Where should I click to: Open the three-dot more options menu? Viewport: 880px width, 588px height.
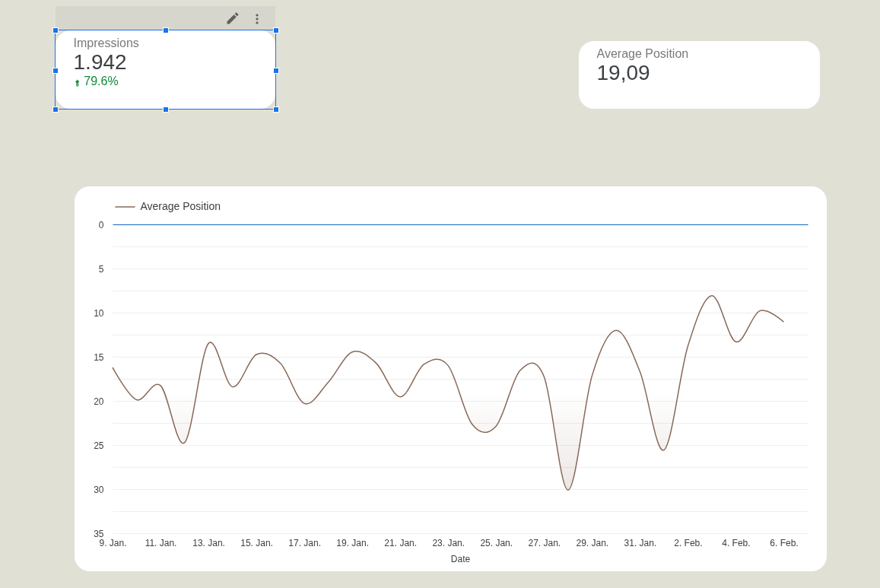[257, 19]
